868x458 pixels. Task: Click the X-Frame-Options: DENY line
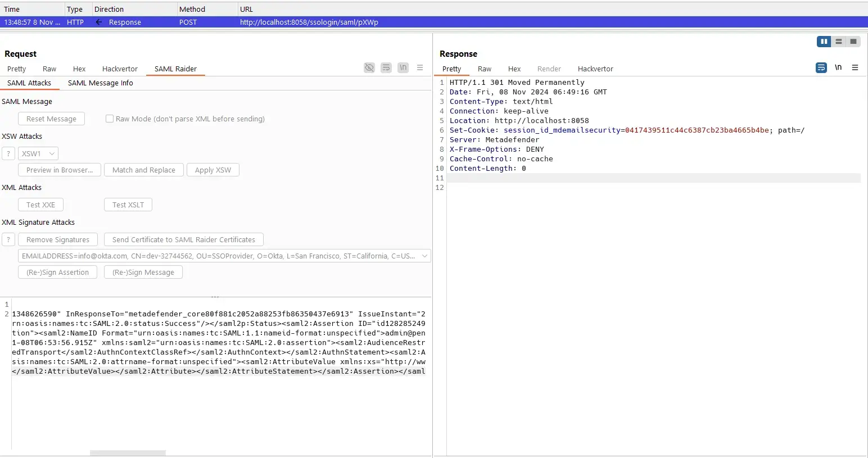[x=496, y=149]
